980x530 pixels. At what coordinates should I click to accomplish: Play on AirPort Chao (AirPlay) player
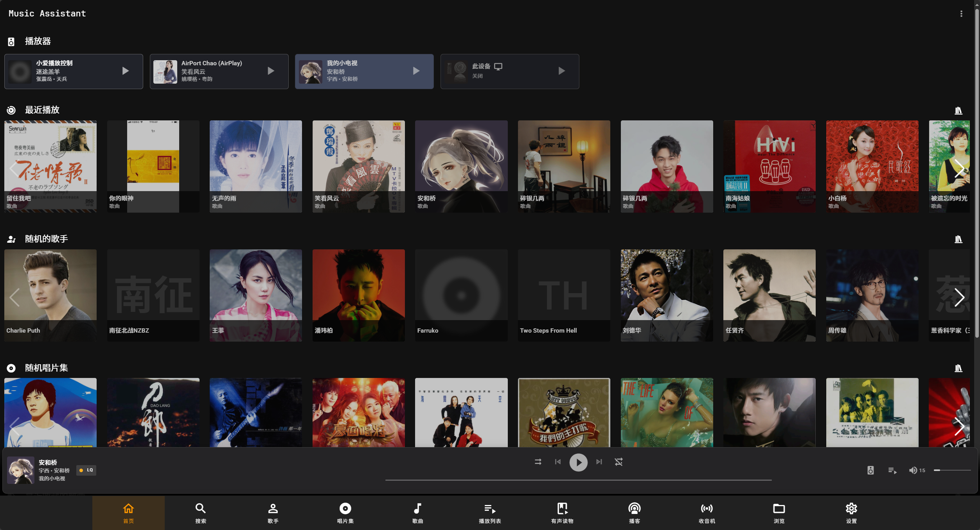tap(271, 71)
